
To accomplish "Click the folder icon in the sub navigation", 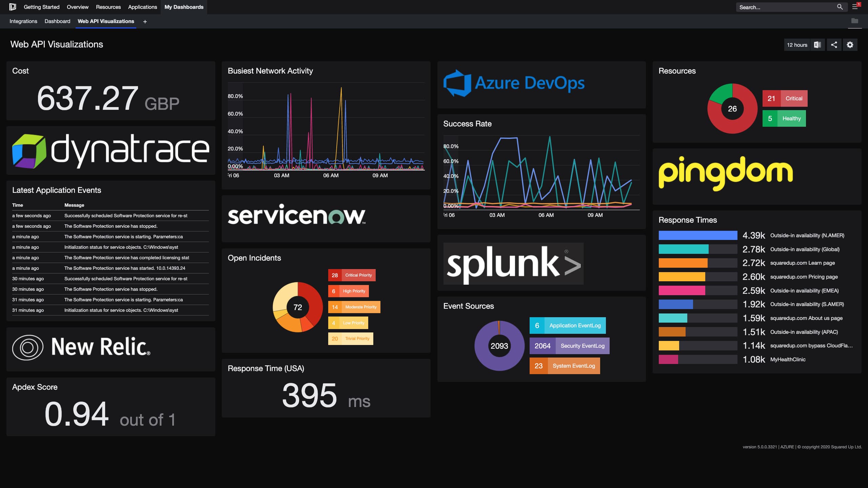I will (x=854, y=21).
